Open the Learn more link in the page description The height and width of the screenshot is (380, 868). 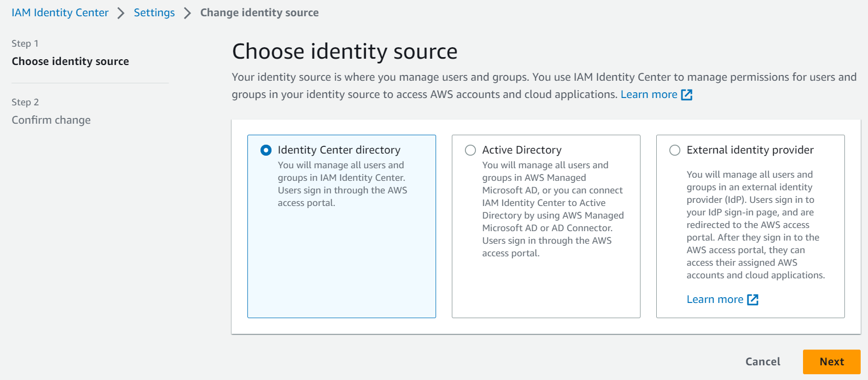click(x=649, y=94)
